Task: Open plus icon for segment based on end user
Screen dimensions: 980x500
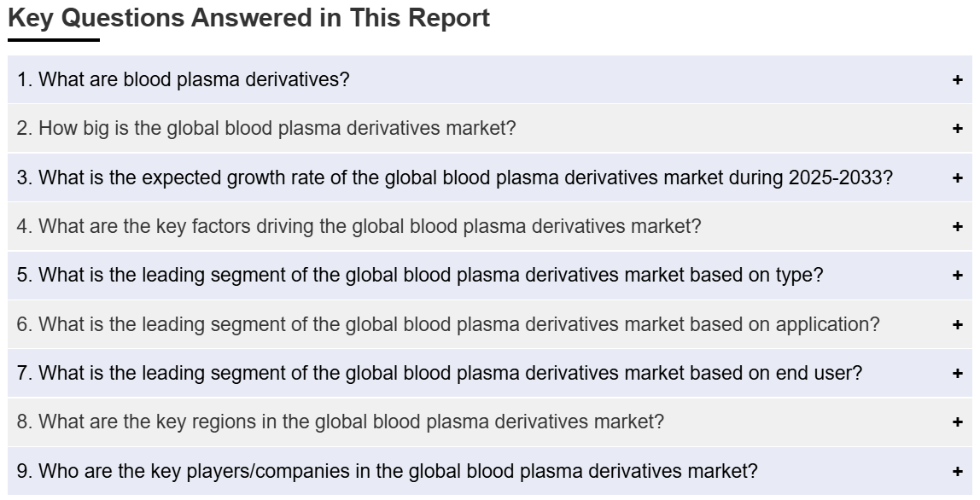Action: 957,374
